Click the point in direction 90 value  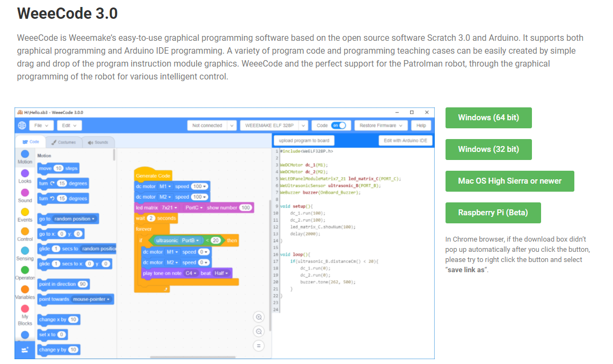83,284
